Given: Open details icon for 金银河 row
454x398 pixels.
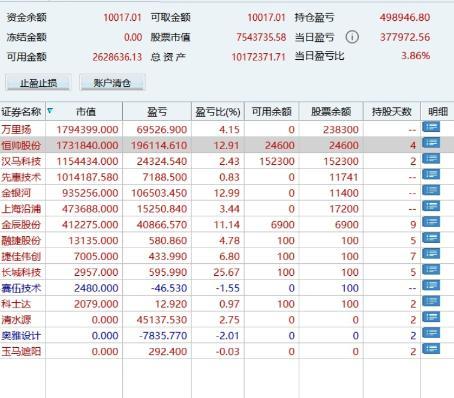Looking at the screenshot, I should point(431,190).
